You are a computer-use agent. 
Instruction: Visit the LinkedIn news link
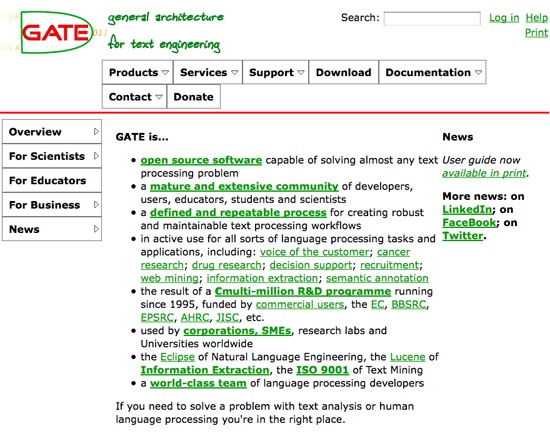pos(467,209)
